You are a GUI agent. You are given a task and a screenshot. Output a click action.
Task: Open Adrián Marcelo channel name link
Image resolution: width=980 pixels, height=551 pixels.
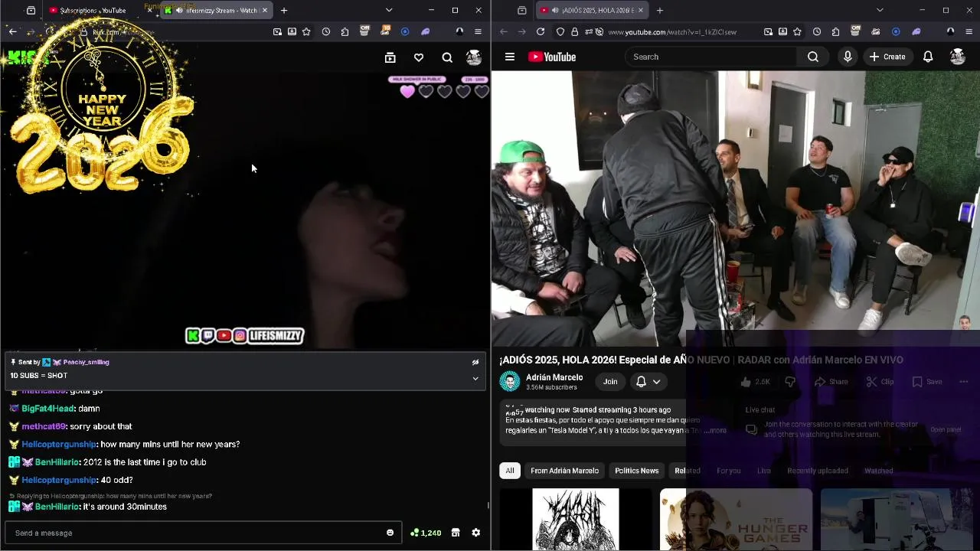554,377
